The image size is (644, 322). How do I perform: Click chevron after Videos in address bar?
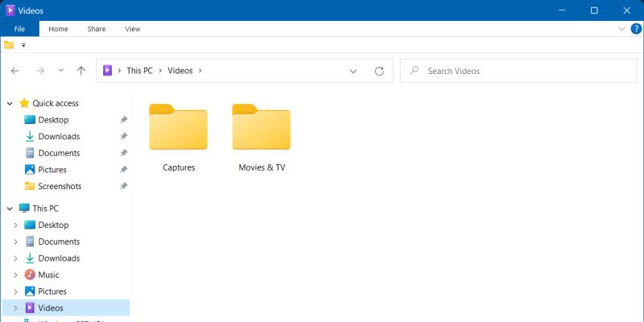(200, 71)
